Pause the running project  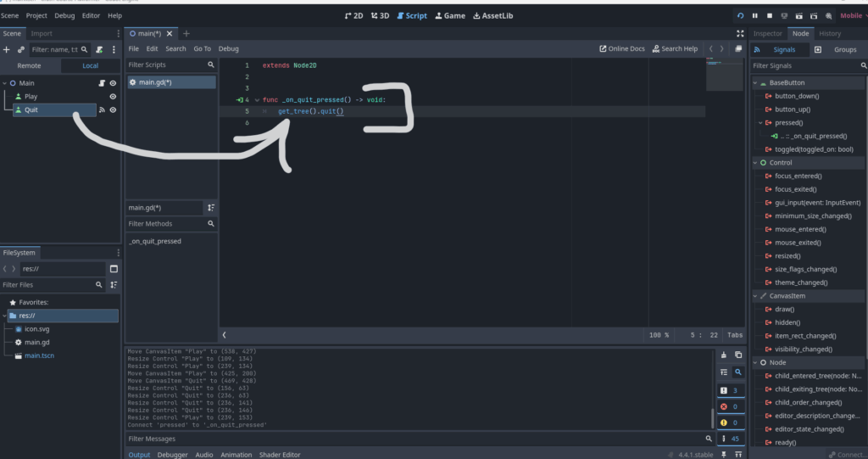[x=754, y=15]
